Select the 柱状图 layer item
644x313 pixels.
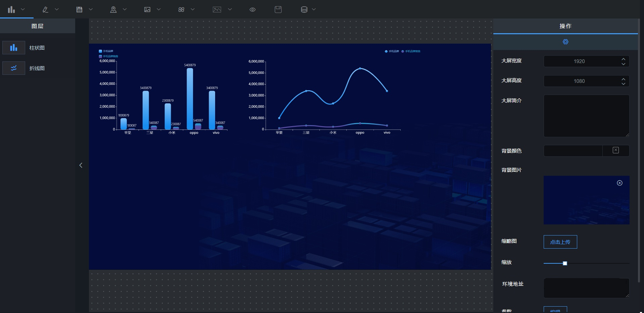pos(37,48)
